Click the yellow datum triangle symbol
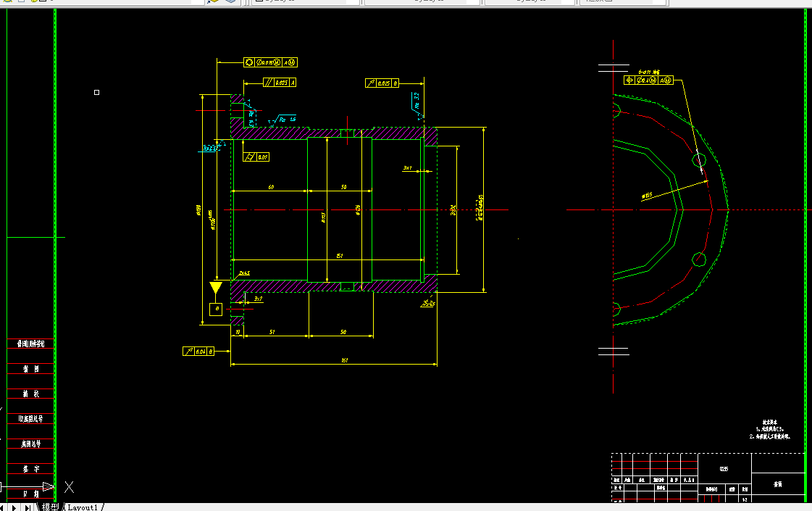 pyautogui.click(x=215, y=288)
